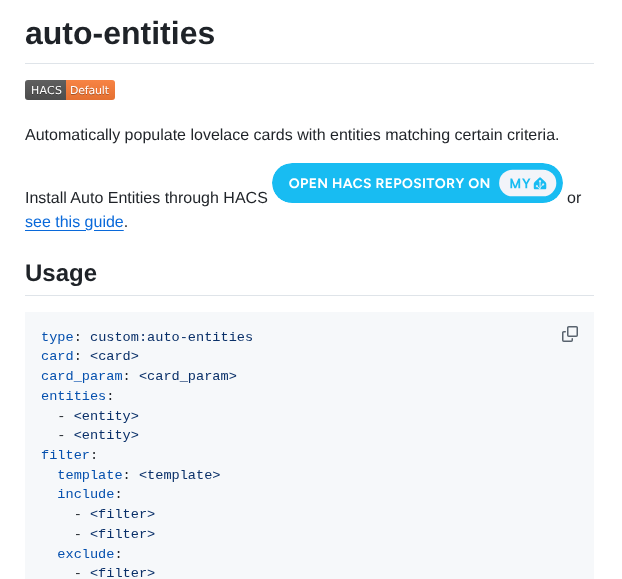Select the 'card_param: <card_param>' line
The image size is (622, 579).
coord(139,376)
